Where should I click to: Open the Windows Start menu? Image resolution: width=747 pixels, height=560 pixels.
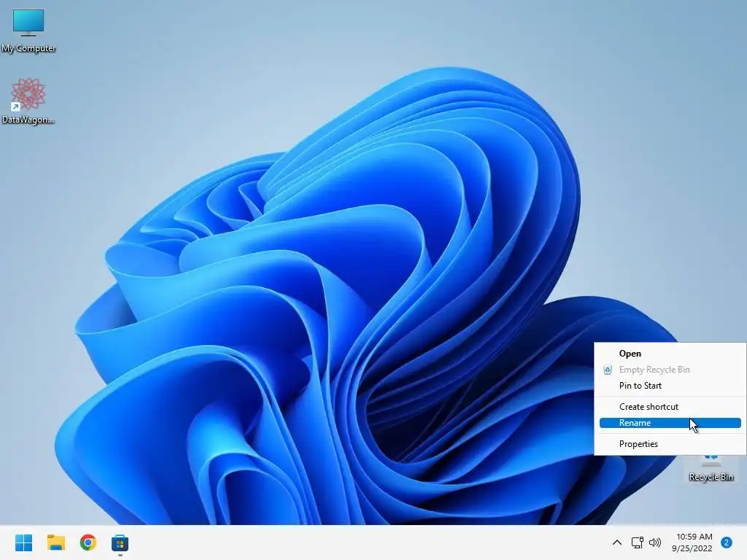pyautogui.click(x=24, y=542)
